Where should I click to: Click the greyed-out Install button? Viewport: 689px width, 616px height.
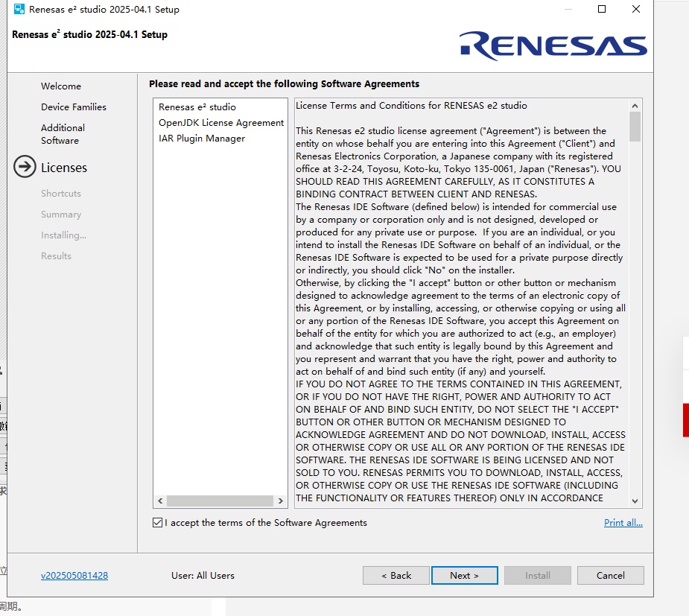537,576
